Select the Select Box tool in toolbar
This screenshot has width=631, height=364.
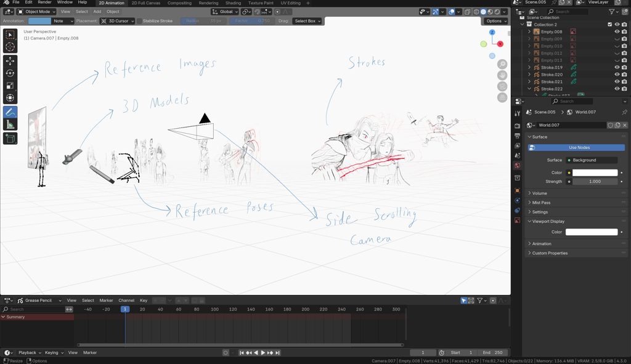(x=10, y=35)
